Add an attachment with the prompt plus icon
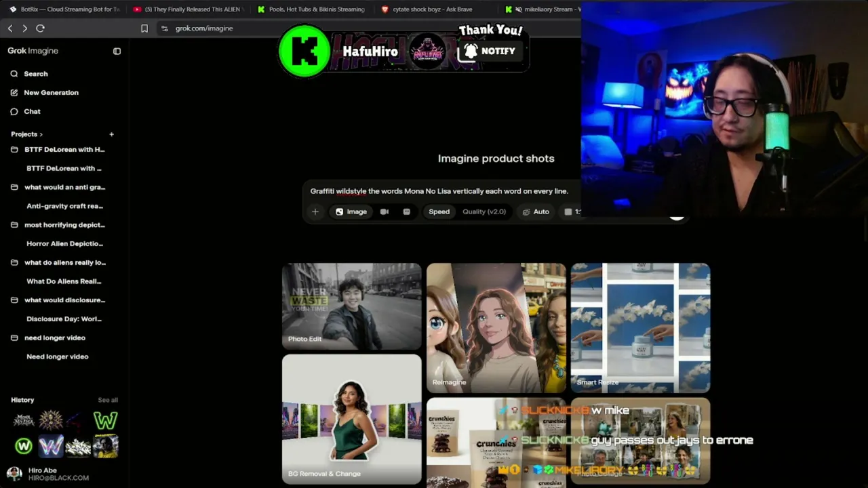 315,211
